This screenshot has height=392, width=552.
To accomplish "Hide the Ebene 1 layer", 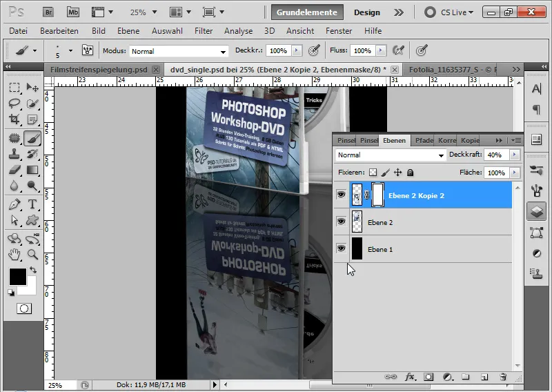I will tap(341, 248).
